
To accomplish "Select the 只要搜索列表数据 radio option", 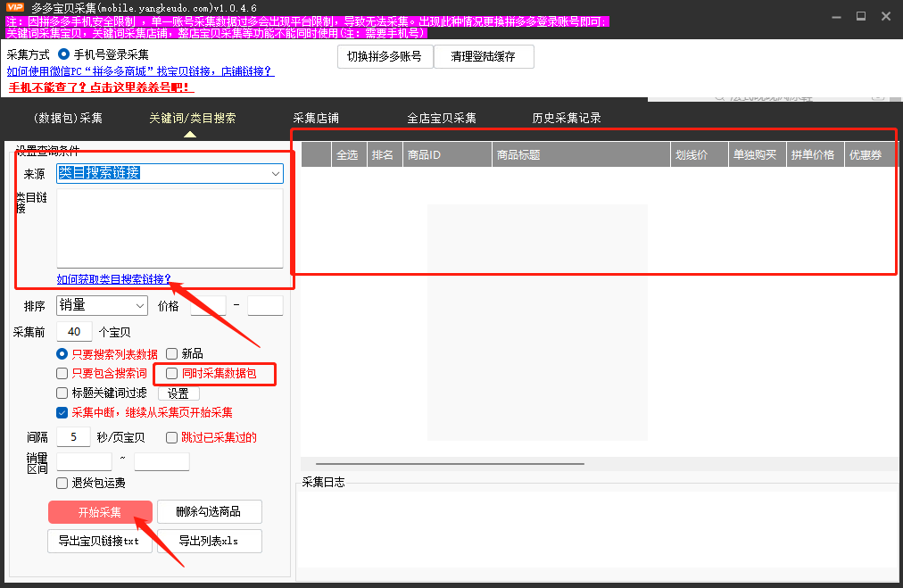I will tap(62, 353).
